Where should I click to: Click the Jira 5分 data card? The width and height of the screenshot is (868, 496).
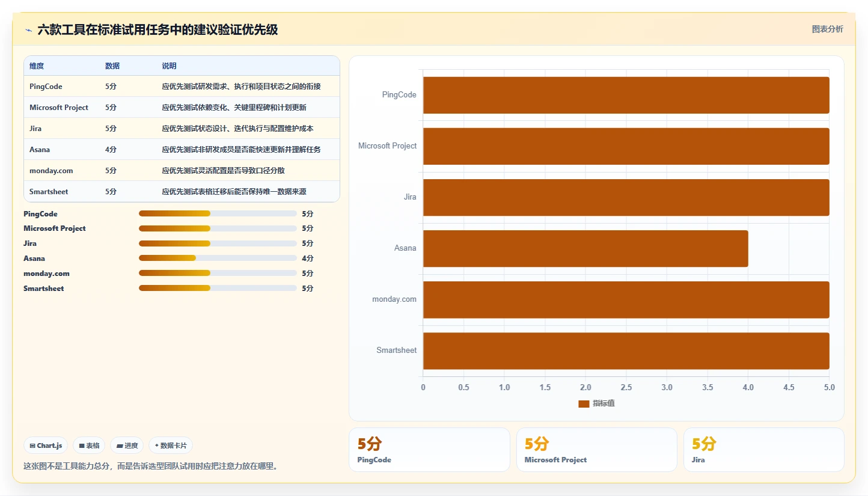pyautogui.click(x=763, y=450)
